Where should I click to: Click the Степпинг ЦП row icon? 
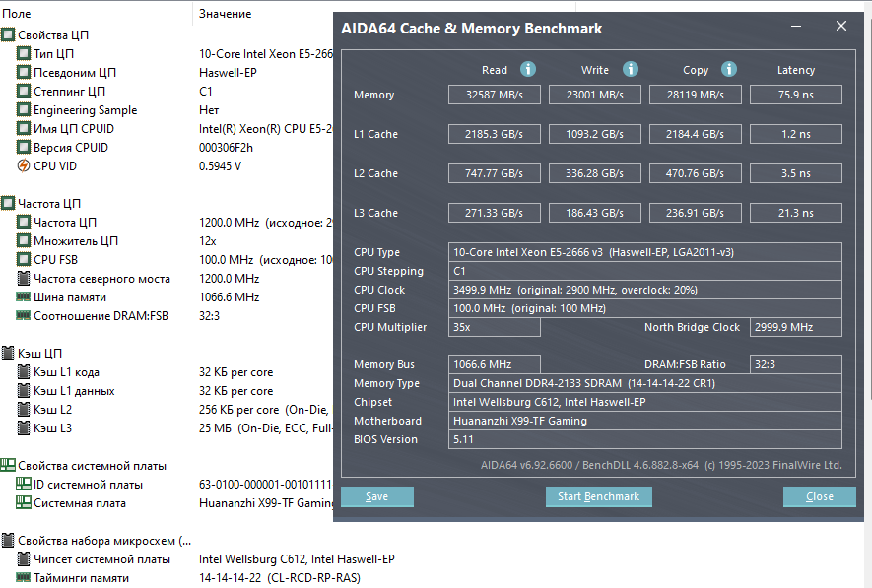pos(24,92)
